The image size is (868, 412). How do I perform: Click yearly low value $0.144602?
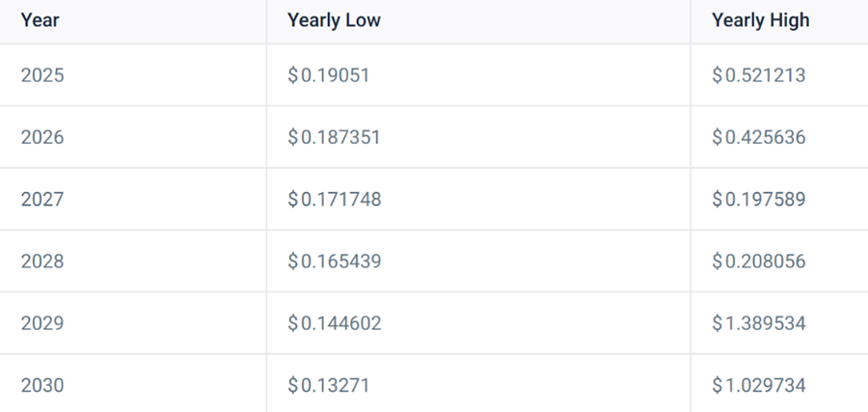335,323
